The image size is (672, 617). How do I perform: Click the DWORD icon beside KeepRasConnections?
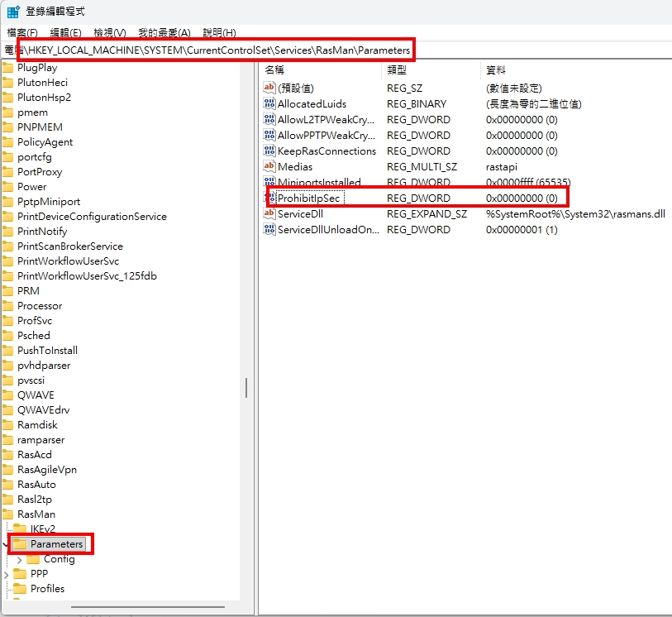269,151
